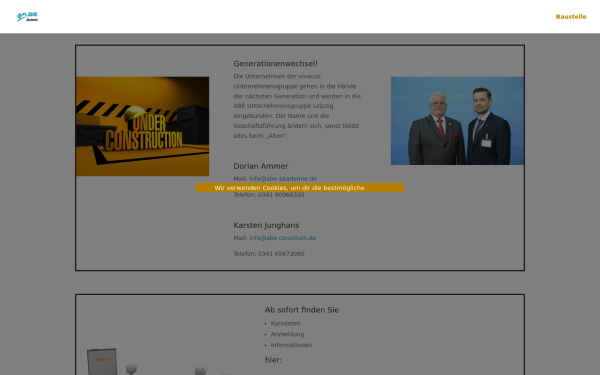
Task: Click the phone number 0341 65673090
Action: coord(281,254)
